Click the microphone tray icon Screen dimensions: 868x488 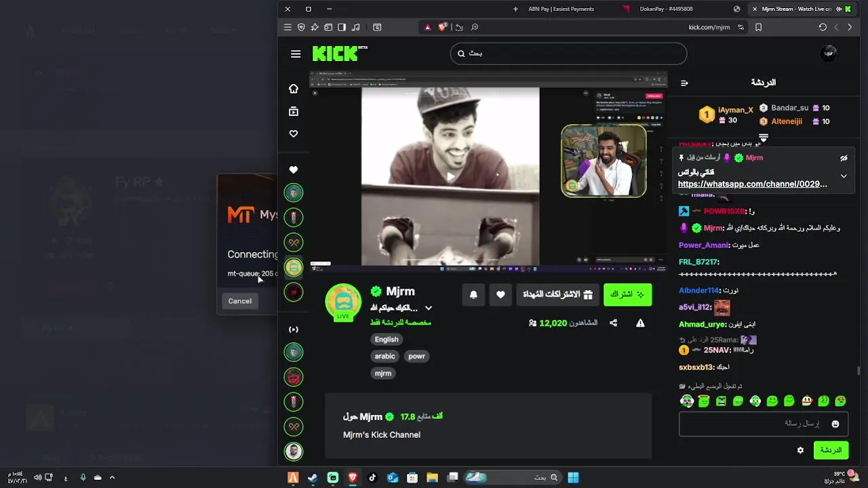[83, 478]
